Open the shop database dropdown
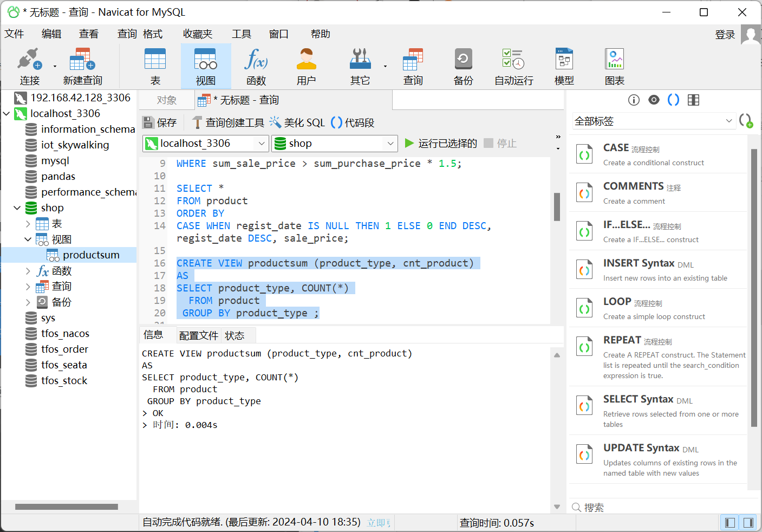Image resolution: width=762 pixels, height=532 pixels. click(335, 143)
